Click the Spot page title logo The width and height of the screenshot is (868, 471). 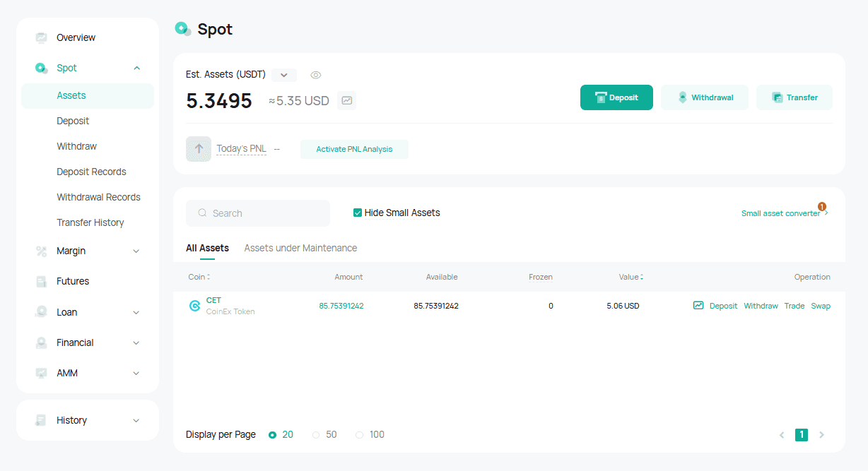(183, 29)
